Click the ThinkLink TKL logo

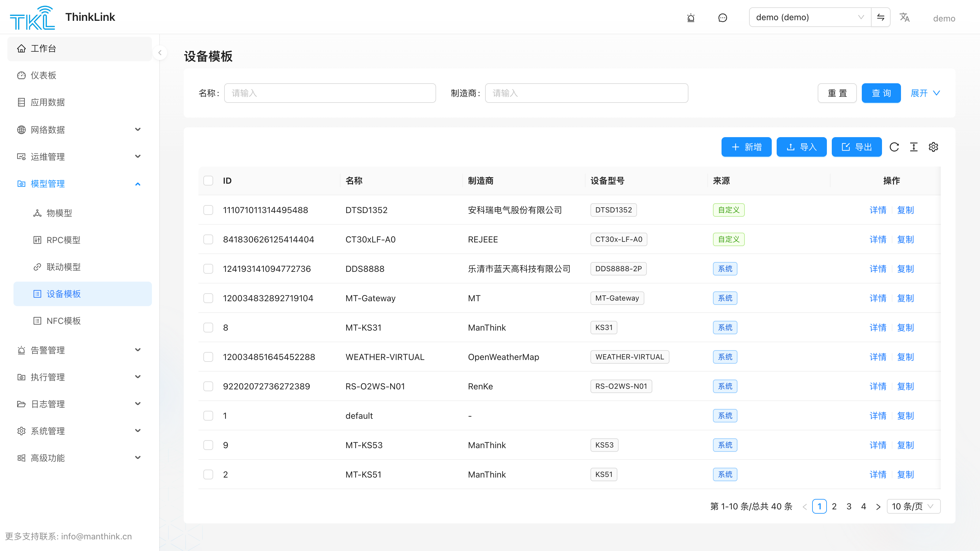coord(32,17)
